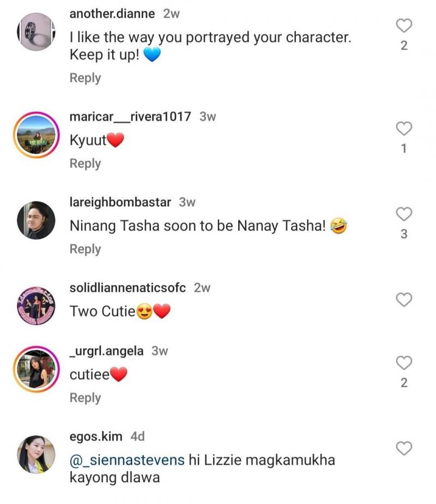Open _urgrl.angela's story ring avatar
The height and width of the screenshot is (504, 436).
pos(36,369)
